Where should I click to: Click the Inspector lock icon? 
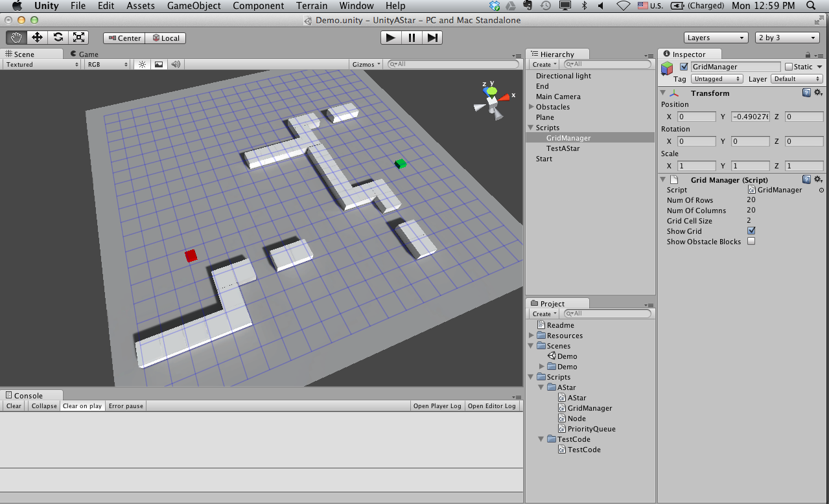click(808, 55)
